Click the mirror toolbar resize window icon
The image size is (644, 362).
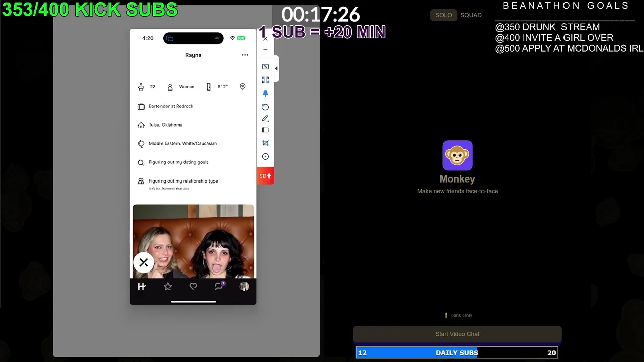click(x=265, y=67)
